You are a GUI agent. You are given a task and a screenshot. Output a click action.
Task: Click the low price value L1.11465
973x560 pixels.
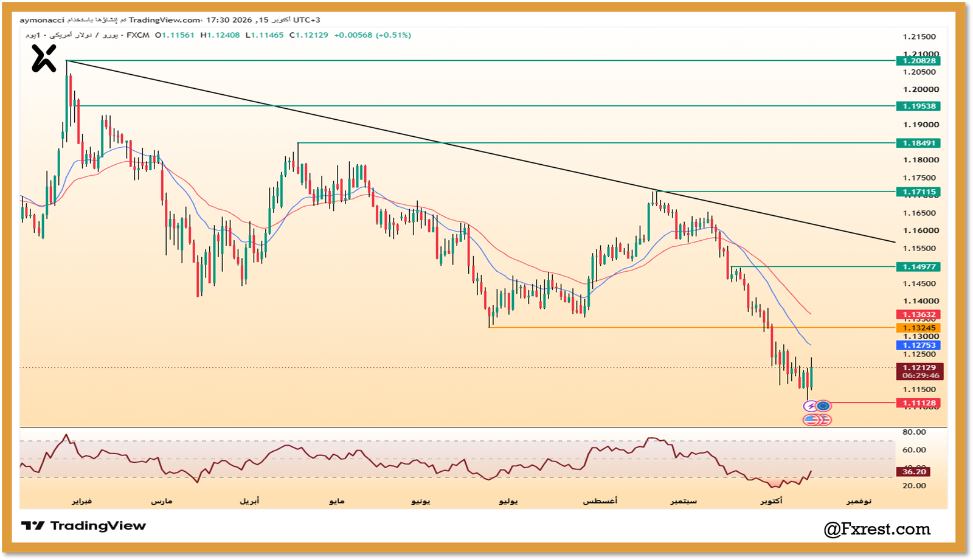(265, 35)
